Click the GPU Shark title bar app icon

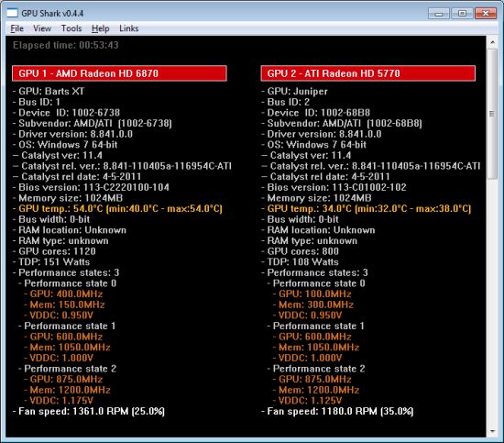(12, 13)
